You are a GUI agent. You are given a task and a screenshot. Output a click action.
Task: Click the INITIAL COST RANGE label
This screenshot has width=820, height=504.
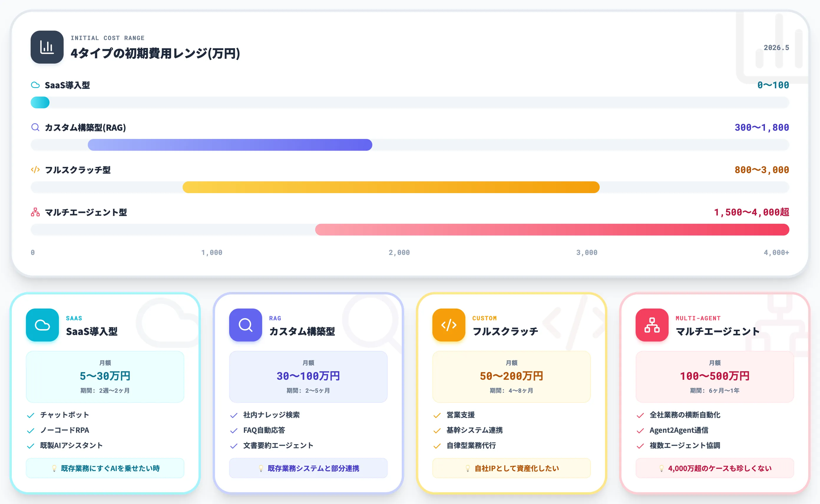tap(108, 38)
